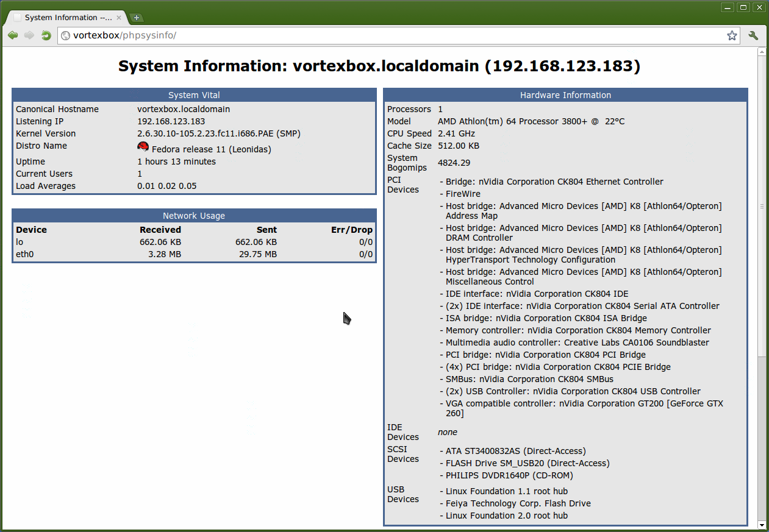Click the uptime value 1 hours 13 minutes
The image size is (769, 532).
click(x=176, y=161)
